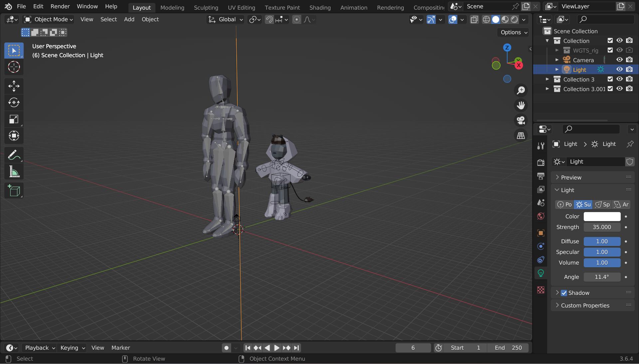Open the Scene properties tab
Screen dimensions: 639x364
point(540,203)
